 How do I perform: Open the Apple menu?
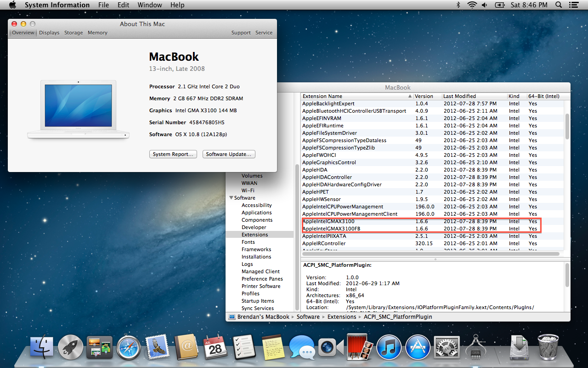coord(12,5)
